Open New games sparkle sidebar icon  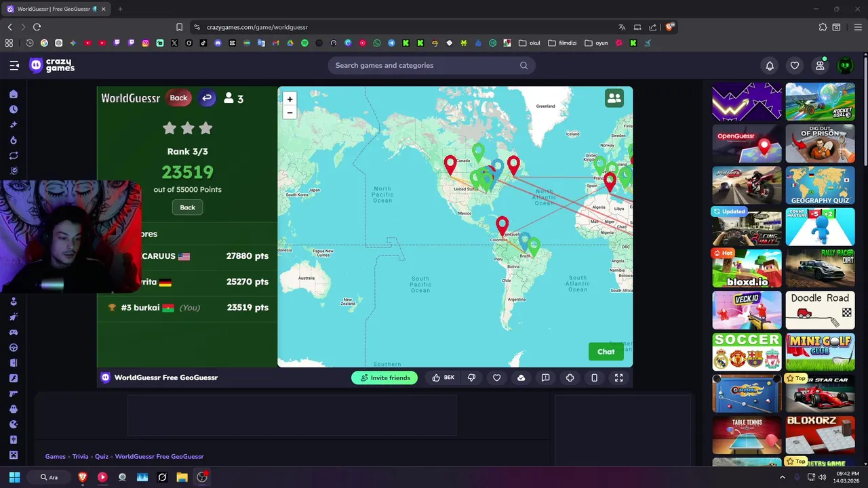(14, 125)
